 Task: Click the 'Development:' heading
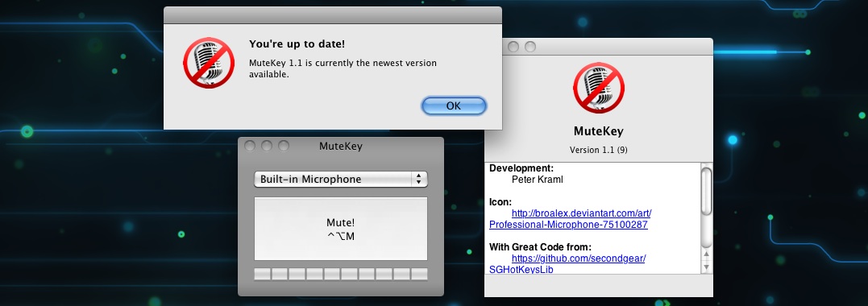521,168
